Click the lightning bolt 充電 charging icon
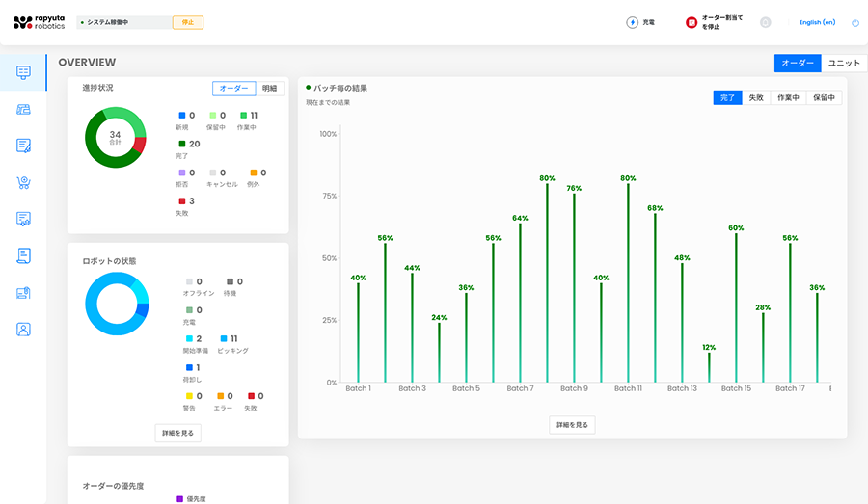This screenshot has height=504, width=868. [632, 22]
